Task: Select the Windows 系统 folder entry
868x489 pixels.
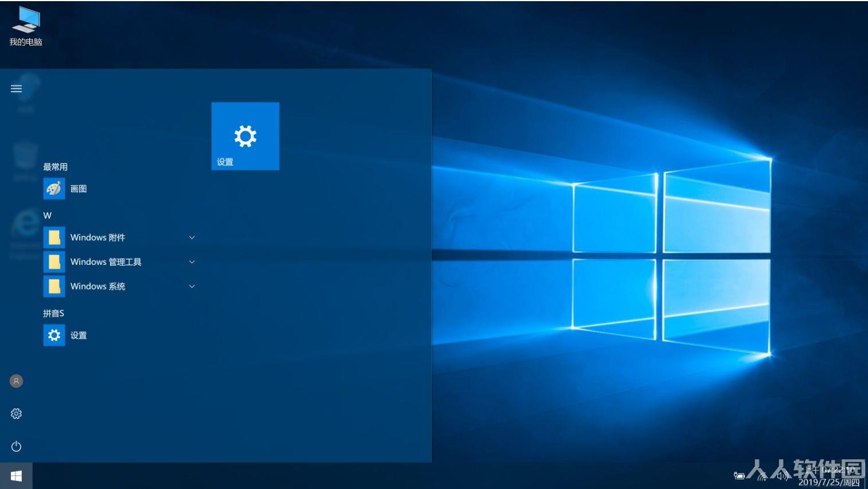Action: 119,286
